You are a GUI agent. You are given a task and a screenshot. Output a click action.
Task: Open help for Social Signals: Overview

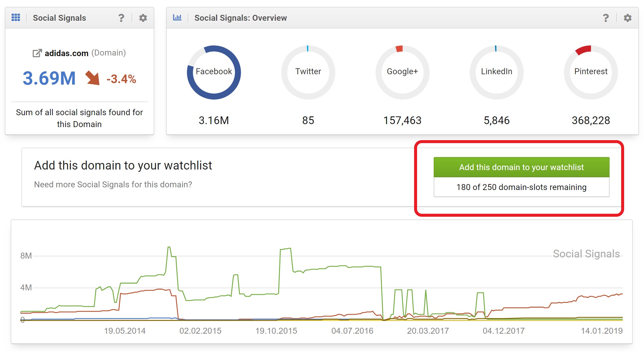pyautogui.click(x=606, y=18)
